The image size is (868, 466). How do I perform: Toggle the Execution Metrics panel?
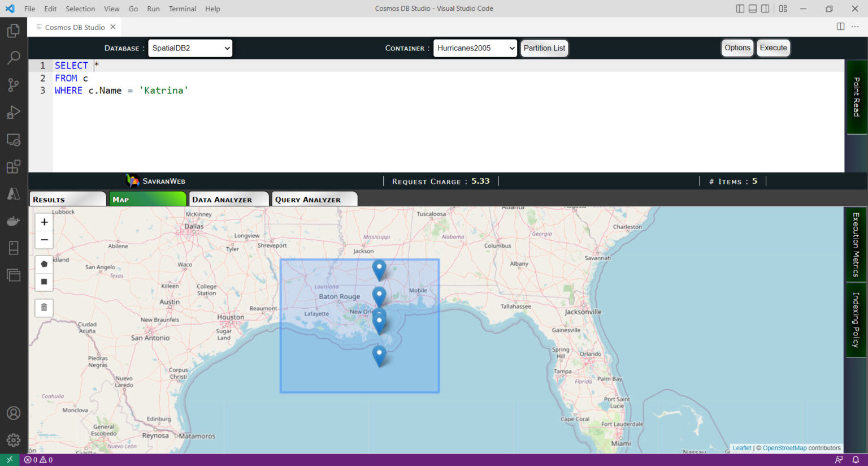[856, 244]
